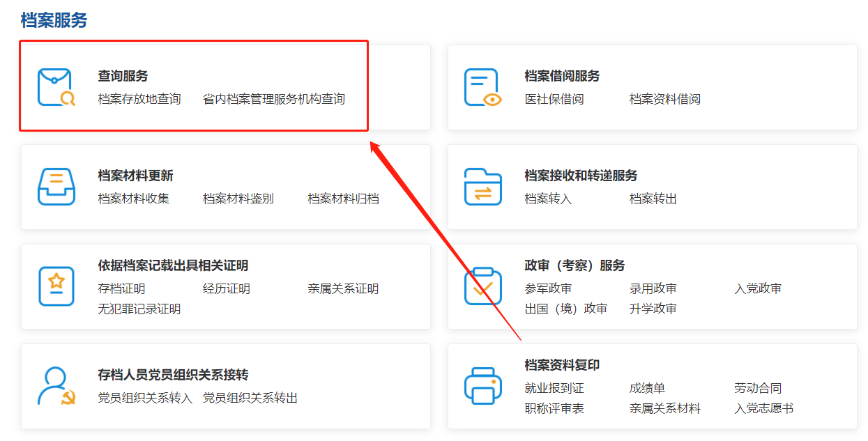868x441 pixels.
Task: Click the 档案材料更新 inbox tray icon
Action: tap(56, 187)
